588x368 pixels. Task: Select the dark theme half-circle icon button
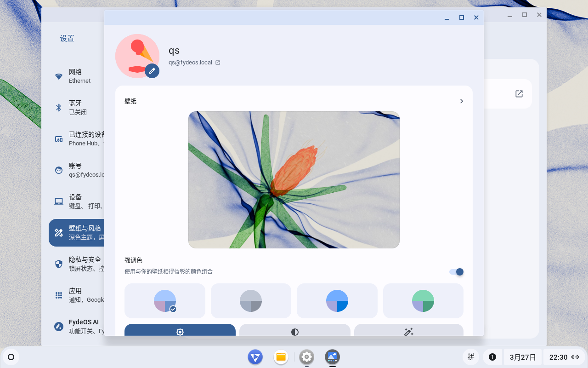tap(294, 331)
